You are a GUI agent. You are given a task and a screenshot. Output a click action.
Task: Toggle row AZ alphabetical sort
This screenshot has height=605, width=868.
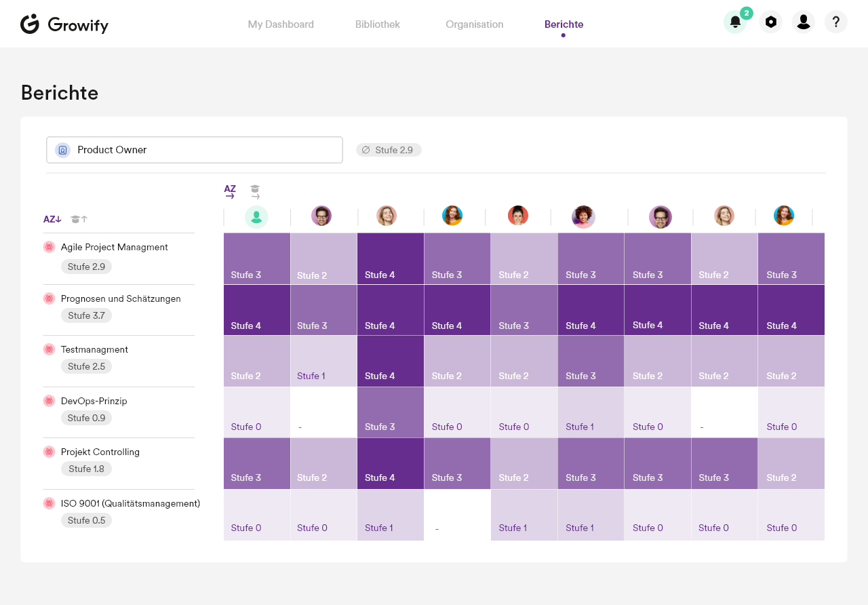click(52, 219)
